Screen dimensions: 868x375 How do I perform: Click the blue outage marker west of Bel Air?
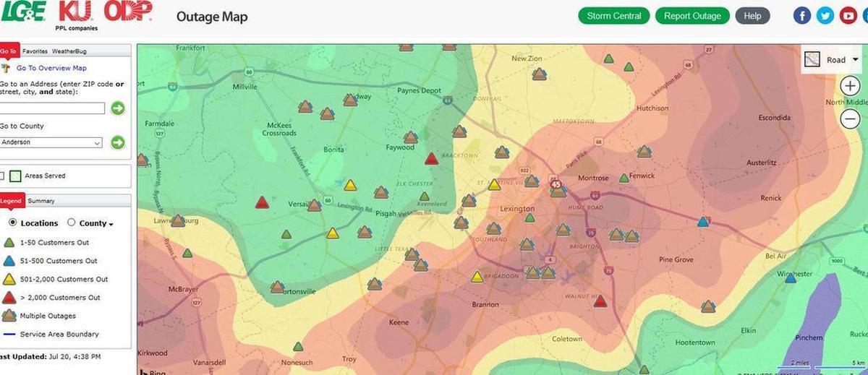[x=702, y=222]
